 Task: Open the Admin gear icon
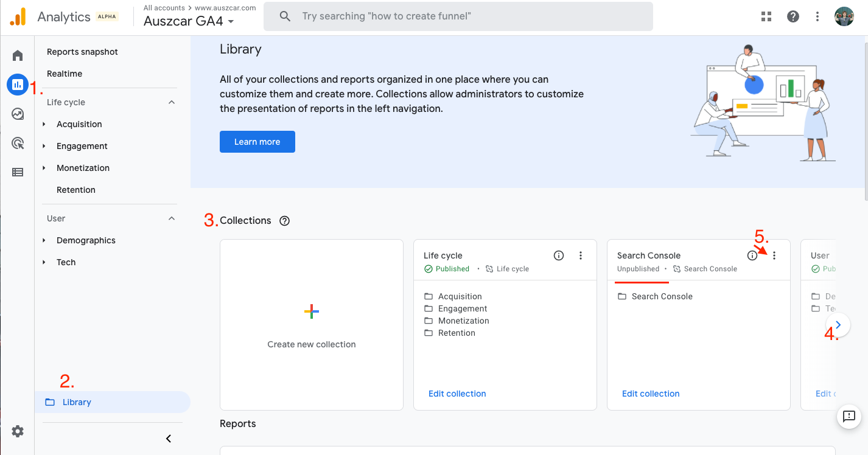pyautogui.click(x=18, y=431)
